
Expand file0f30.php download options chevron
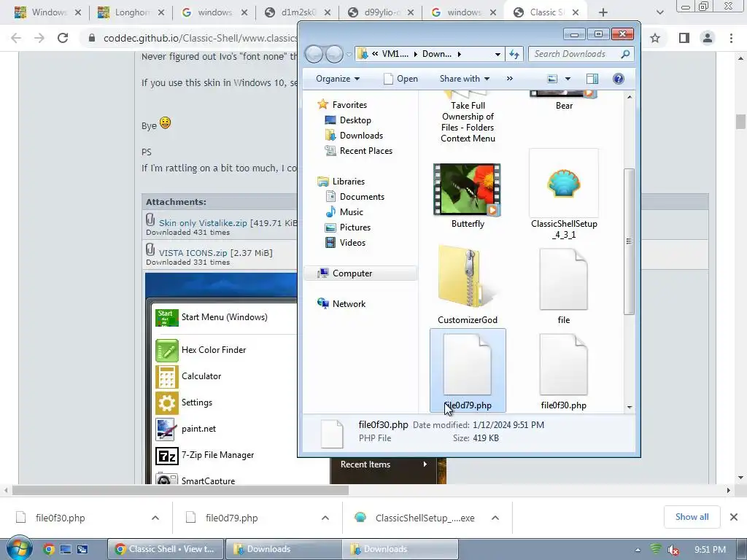[155, 518]
